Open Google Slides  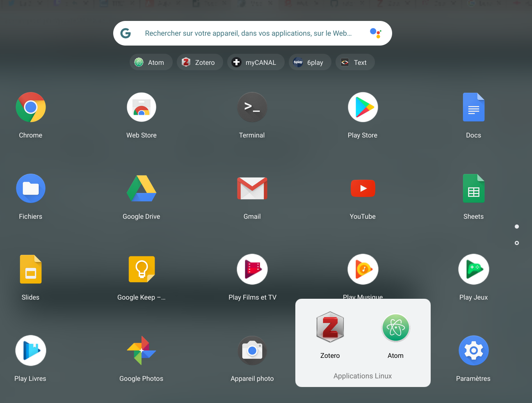(x=31, y=269)
